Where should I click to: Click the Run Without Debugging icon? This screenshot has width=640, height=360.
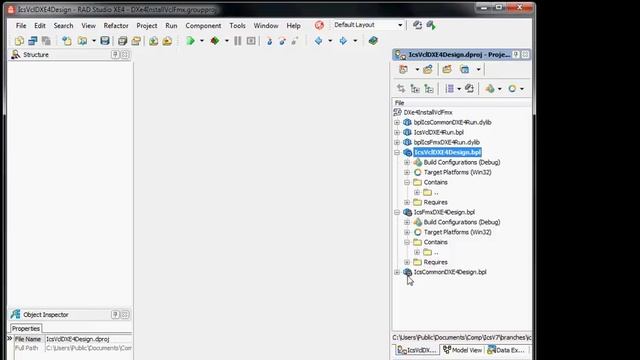tap(215, 41)
